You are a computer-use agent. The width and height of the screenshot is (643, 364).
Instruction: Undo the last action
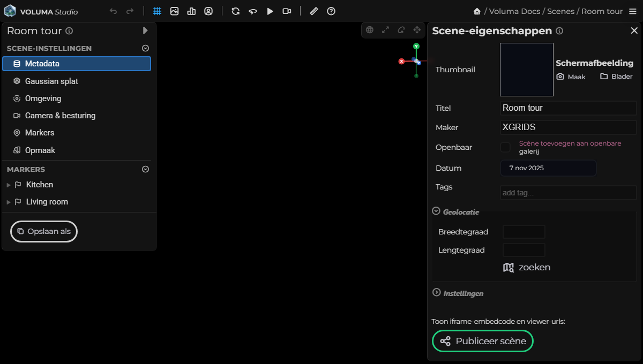113,11
